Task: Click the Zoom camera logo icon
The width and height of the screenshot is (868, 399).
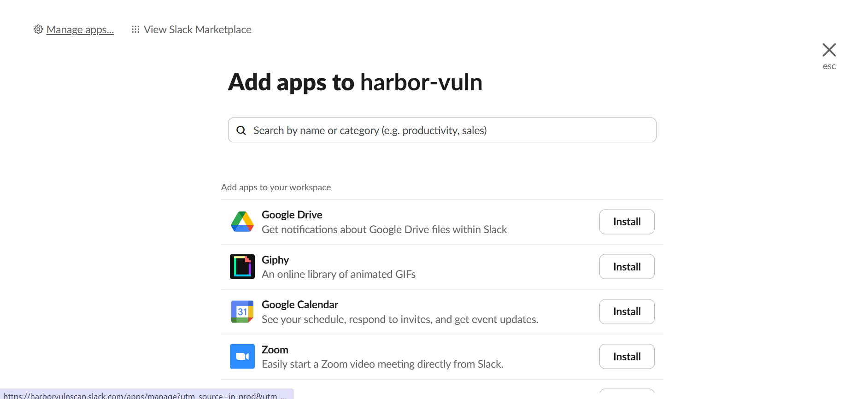Action: pyautogui.click(x=242, y=356)
